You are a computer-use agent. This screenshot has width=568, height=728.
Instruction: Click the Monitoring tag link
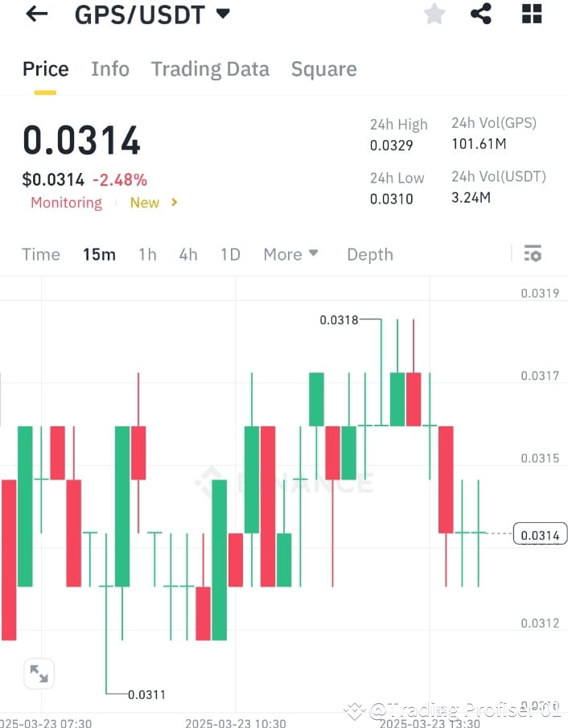(66, 203)
